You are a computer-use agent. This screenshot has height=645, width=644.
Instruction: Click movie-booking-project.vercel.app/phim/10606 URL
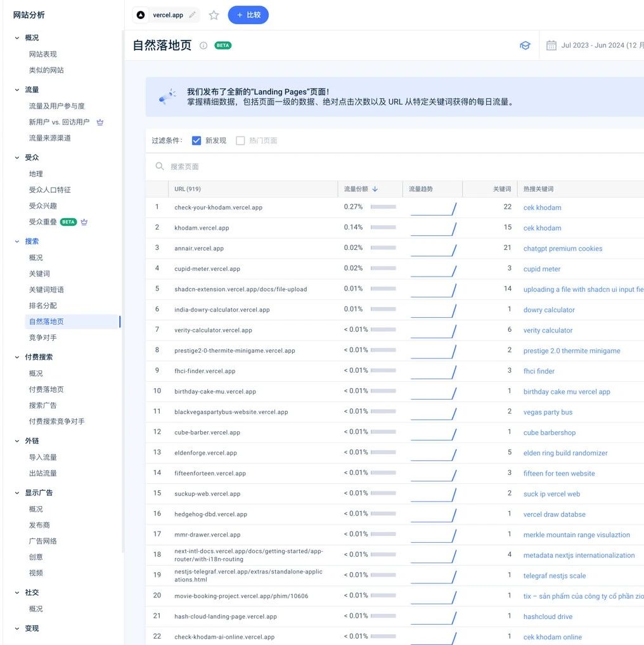(241, 596)
